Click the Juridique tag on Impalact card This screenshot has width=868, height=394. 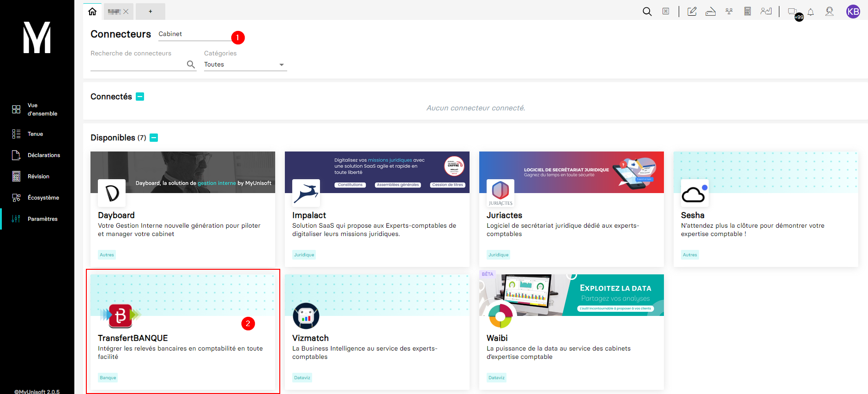[x=304, y=255]
